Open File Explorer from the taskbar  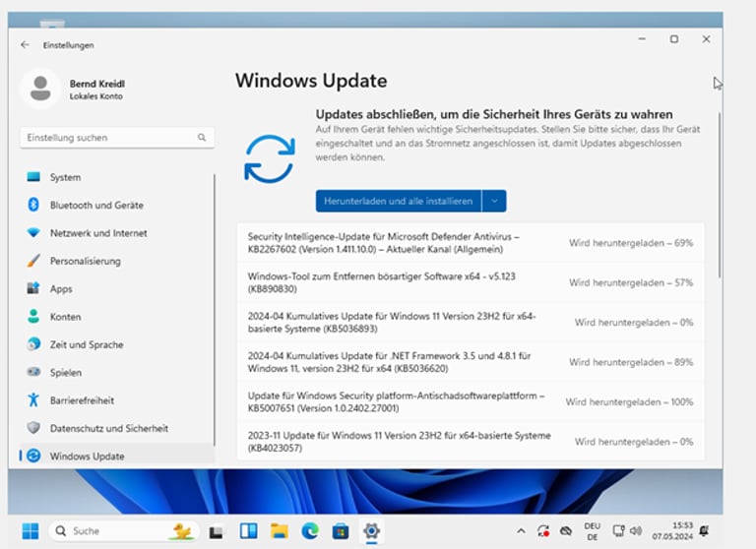(280, 531)
